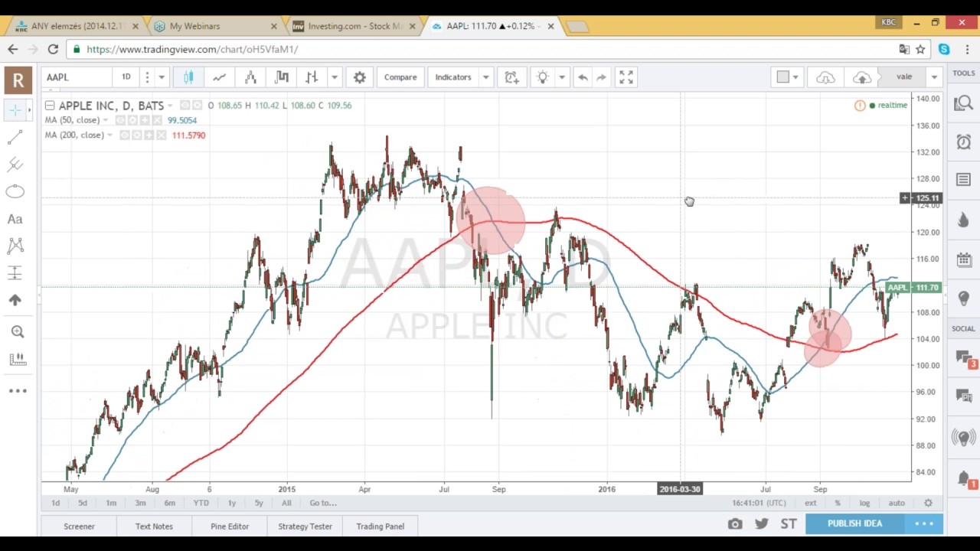Open watchlist search panel icon
The width and height of the screenshot is (980, 551).
(963, 104)
